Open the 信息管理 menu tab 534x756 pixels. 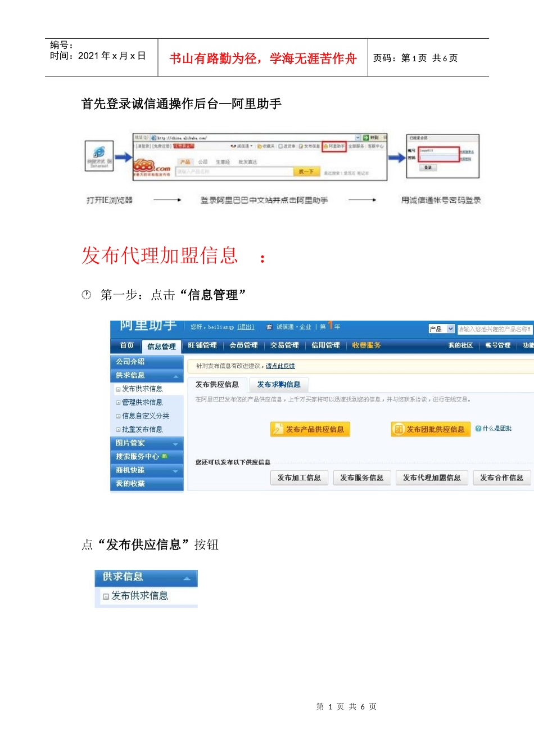coord(161,346)
